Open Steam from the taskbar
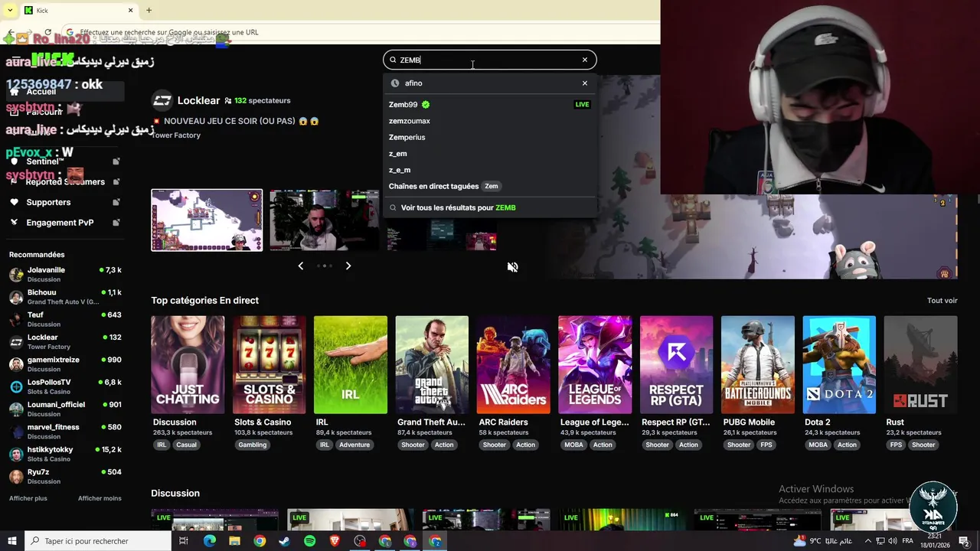This screenshot has width=980, height=551. coord(284,541)
